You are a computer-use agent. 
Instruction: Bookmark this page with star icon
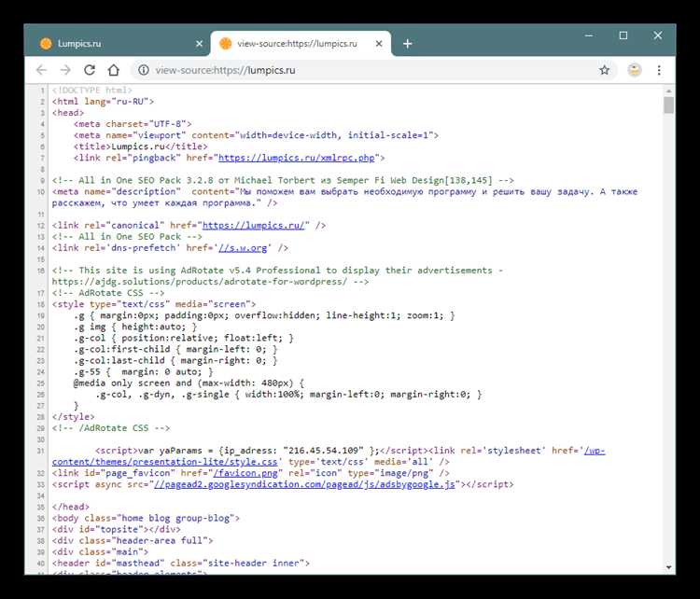(604, 70)
